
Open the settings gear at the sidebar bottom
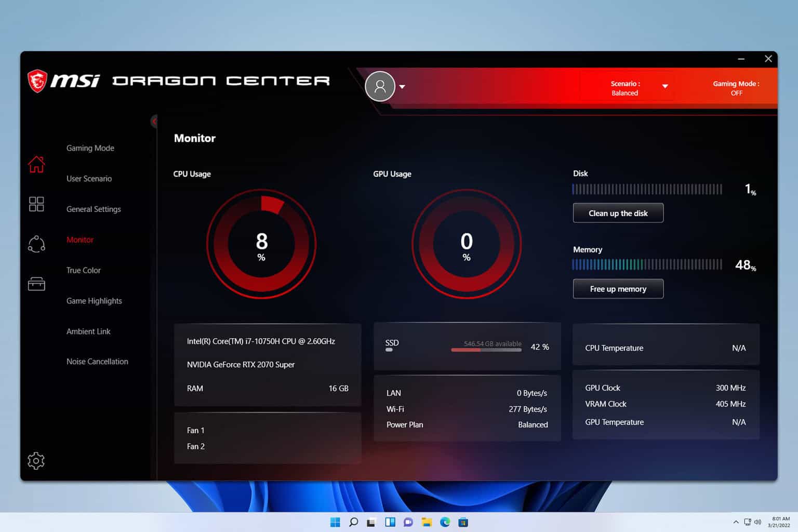(36, 460)
